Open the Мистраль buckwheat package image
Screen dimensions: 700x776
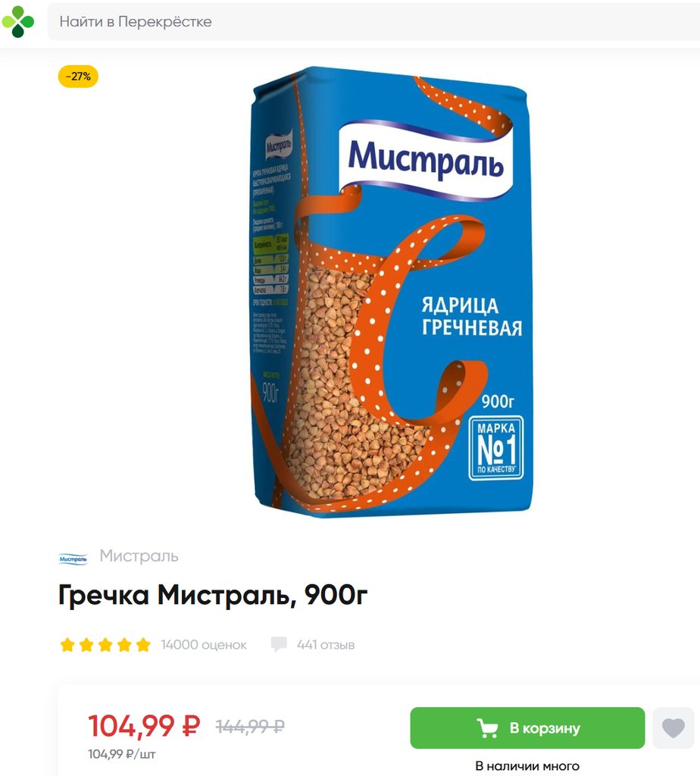392,292
